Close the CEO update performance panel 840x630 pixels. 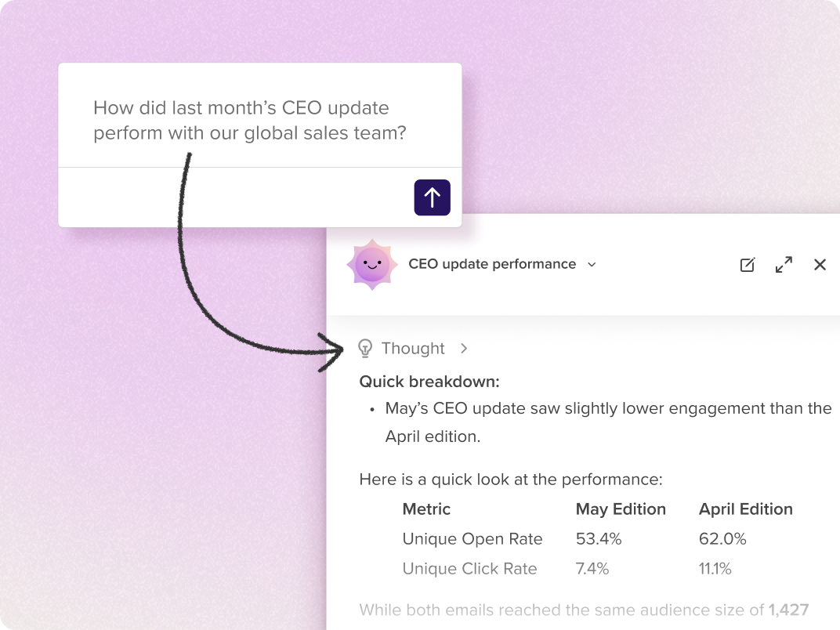tap(820, 265)
